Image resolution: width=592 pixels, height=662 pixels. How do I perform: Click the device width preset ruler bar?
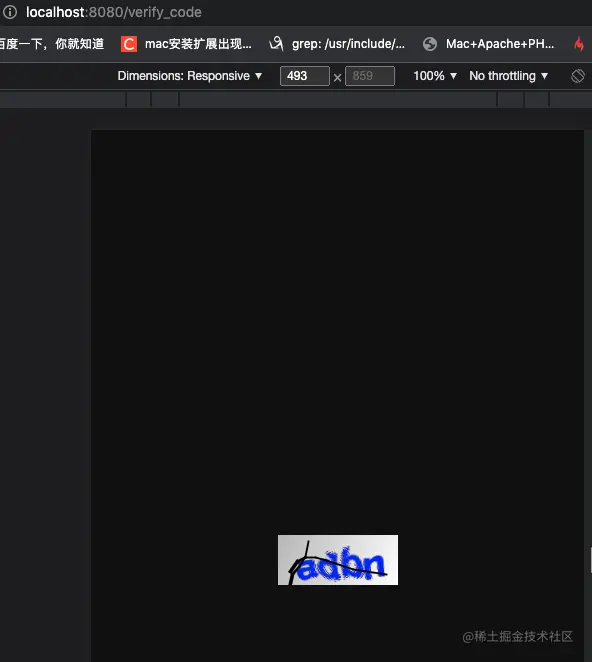[296, 100]
